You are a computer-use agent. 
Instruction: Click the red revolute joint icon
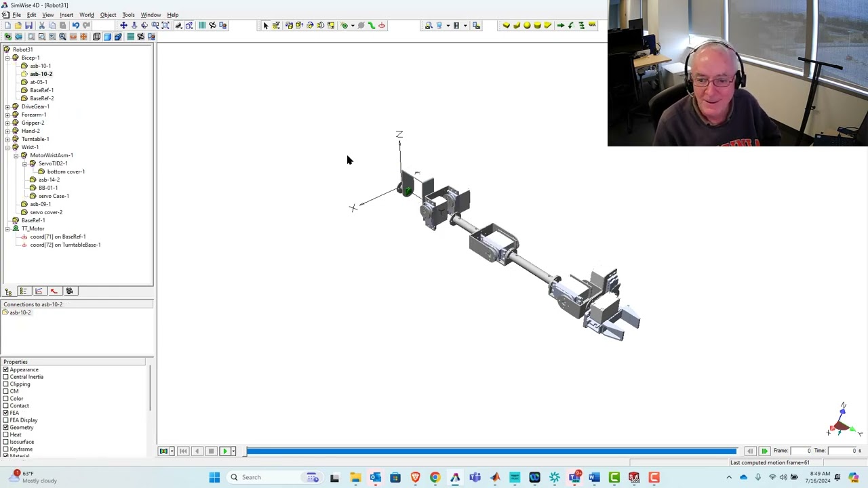(382, 26)
